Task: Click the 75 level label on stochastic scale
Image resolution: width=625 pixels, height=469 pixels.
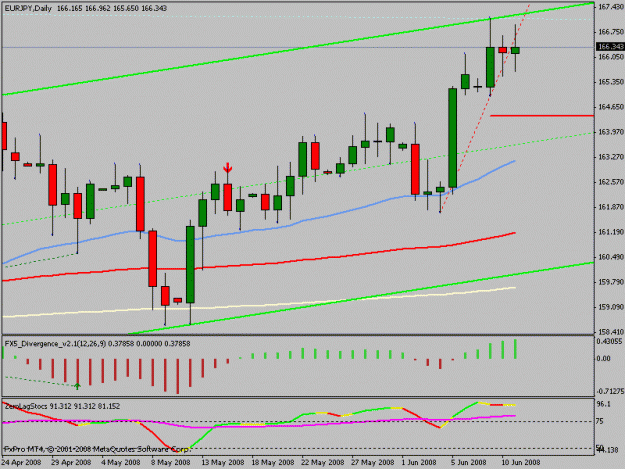Action: [x=601, y=421]
